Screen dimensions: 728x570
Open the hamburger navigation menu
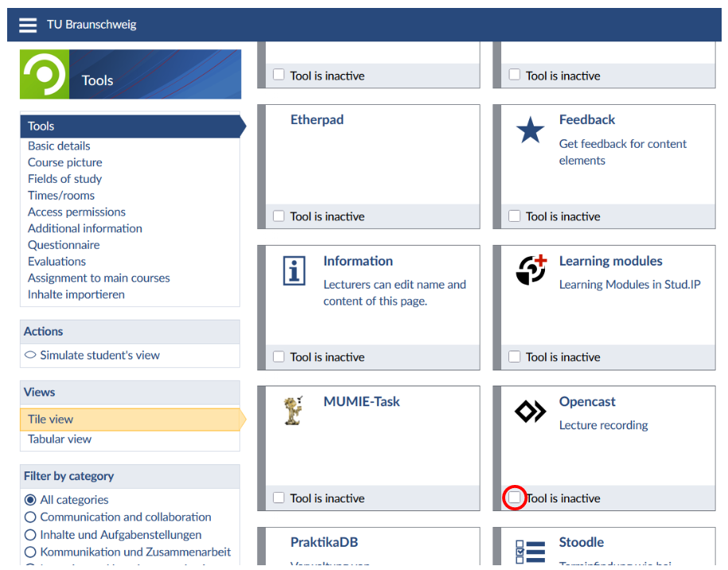click(x=27, y=25)
